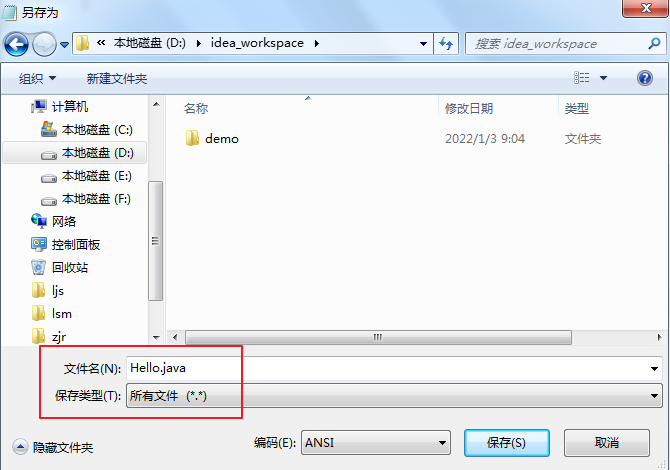Open the 组织 (Organize) menu
Viewport: 670px width, 470px height.
coord(37,79)
